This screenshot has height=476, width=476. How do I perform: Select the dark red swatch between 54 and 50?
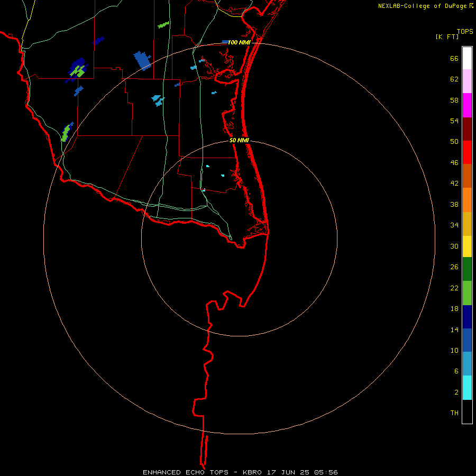pyautogui.click(x=467, y=129)
